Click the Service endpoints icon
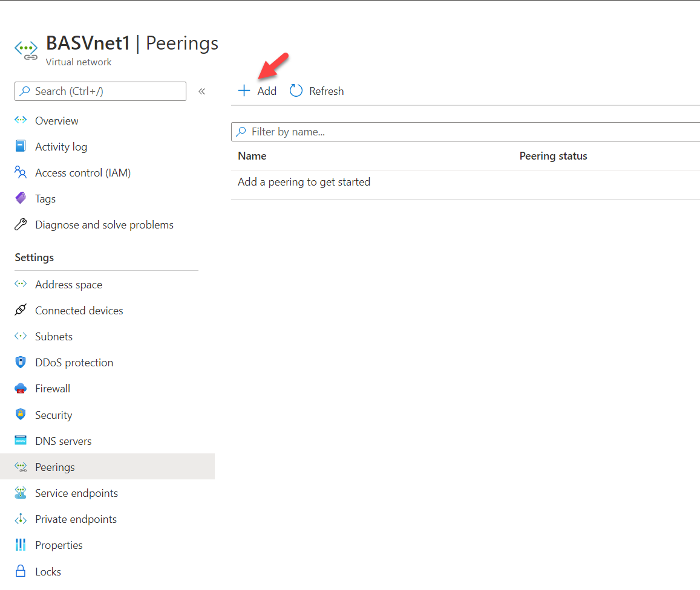This screenshot has width=700, height=590. pyautogui.click(x=21, y=492)
